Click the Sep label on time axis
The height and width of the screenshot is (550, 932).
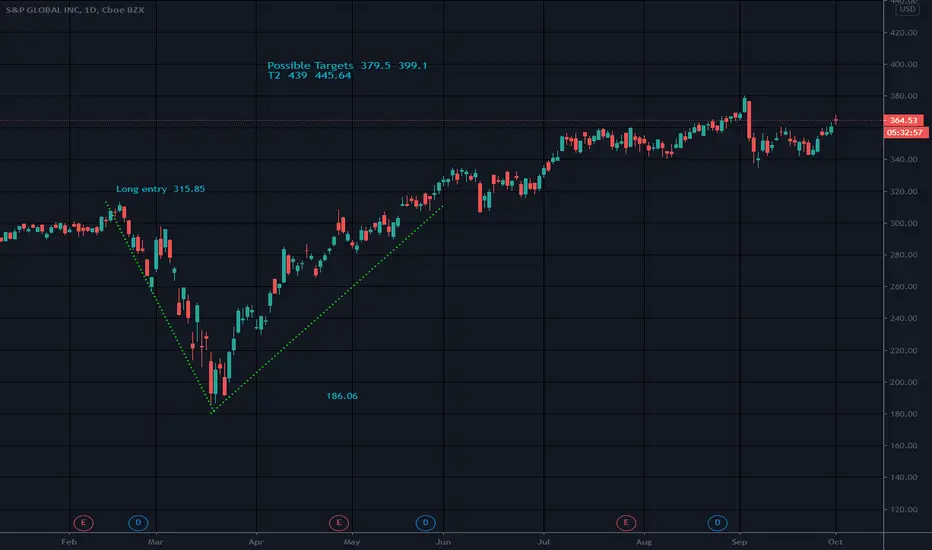(x=739, y=542)
